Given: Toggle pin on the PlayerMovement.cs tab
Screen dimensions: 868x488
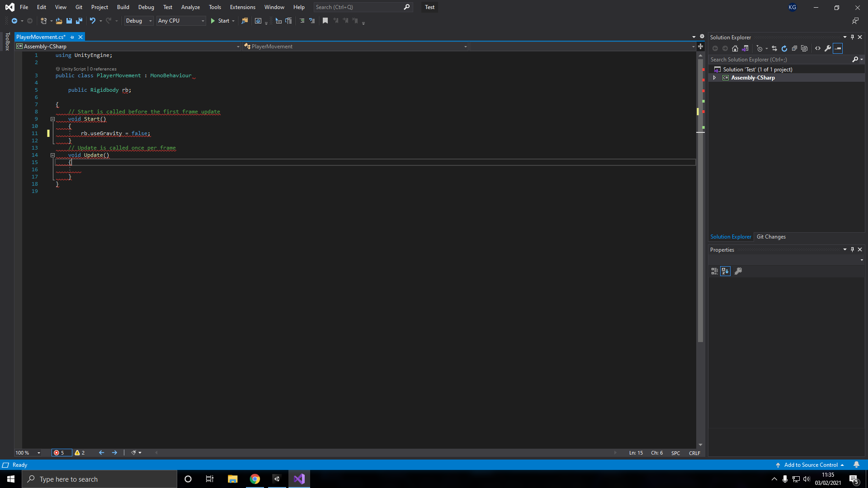Looking at the screenshot, I should 72,37.
